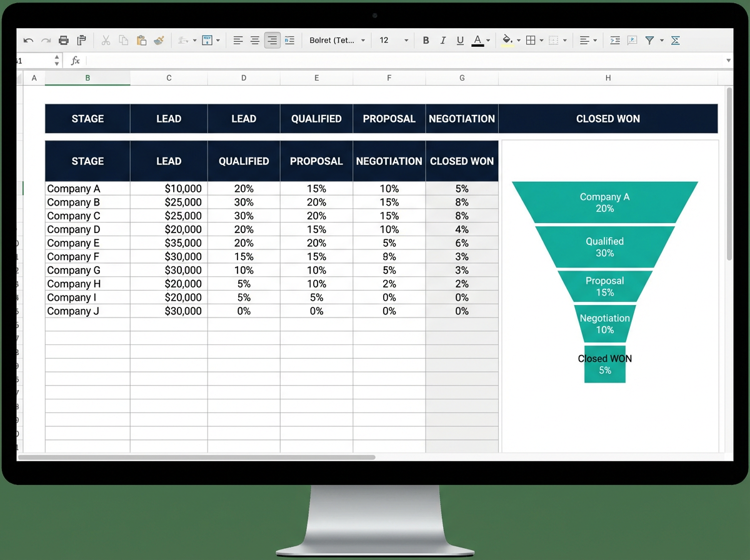The image size is (750, 560).
Task: Click the Print icon
Action: pos(64,40)
